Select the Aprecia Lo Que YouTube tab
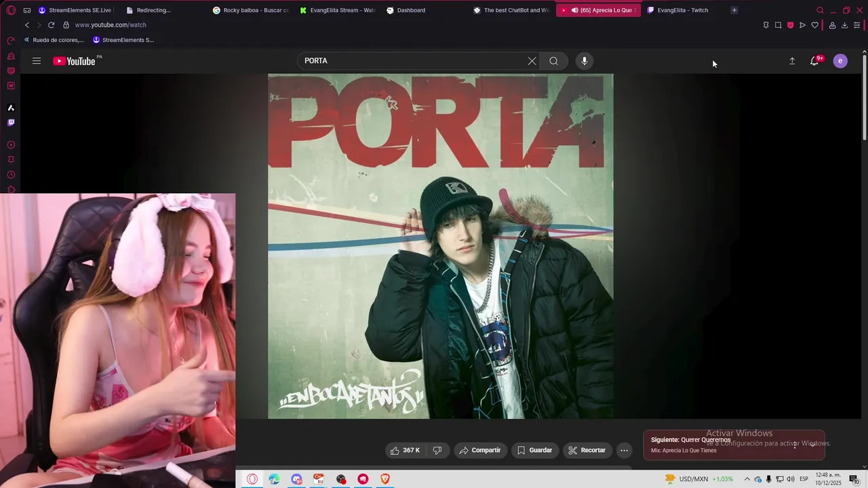The height and width of the screenshot is (488, 868). tap(598, 10)
